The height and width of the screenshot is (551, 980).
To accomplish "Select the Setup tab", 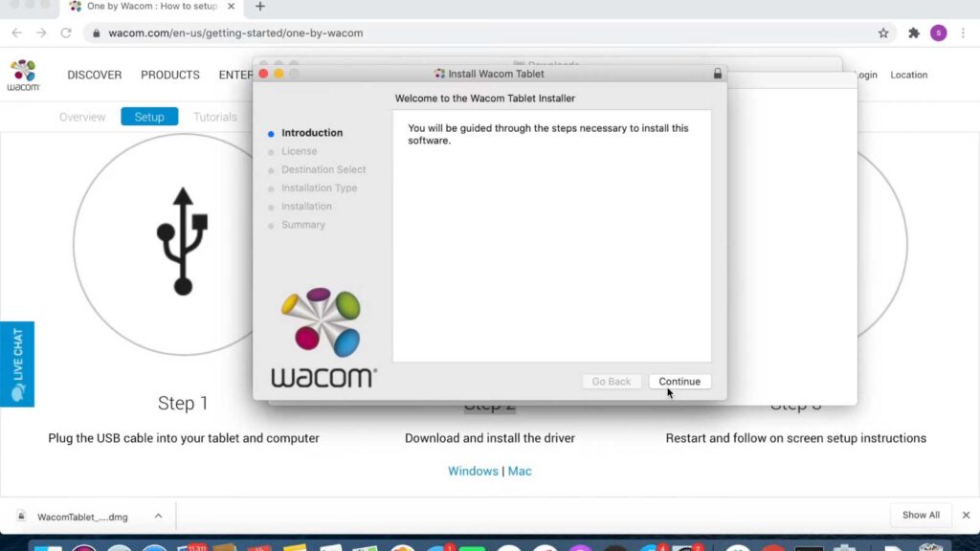I will coord(149,117).
